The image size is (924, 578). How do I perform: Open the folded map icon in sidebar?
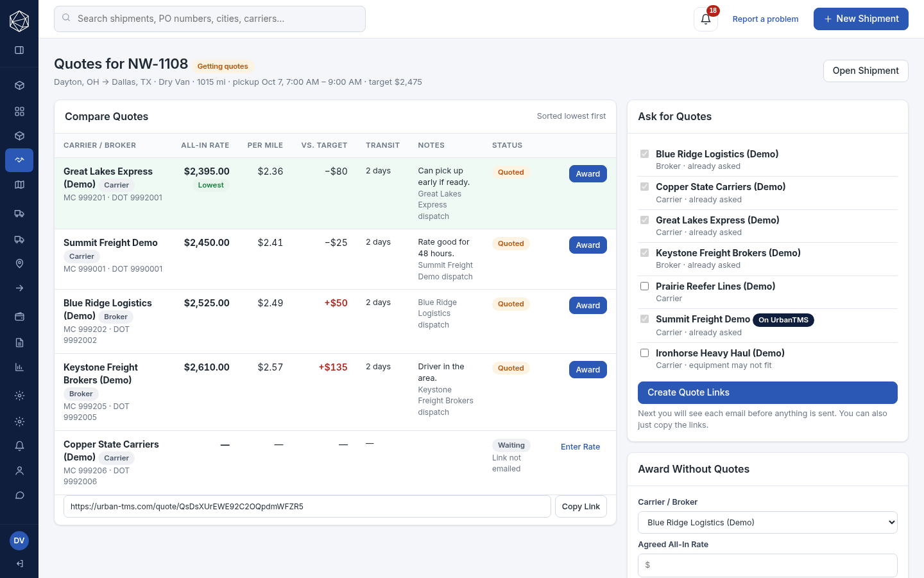19,185
